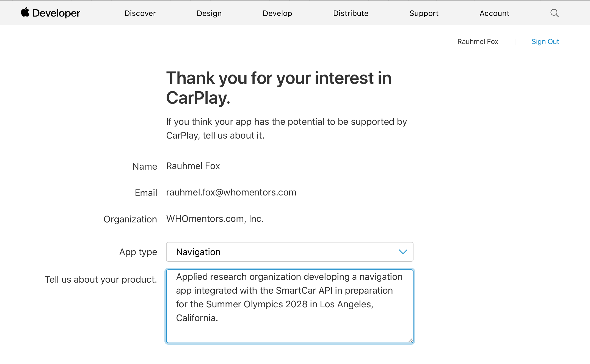Click the WHOmentors.com, Inc. organization value
Image resolution: width=590 pixels, height=364 pixels.
pyautogui.click(x=215, y=219)
